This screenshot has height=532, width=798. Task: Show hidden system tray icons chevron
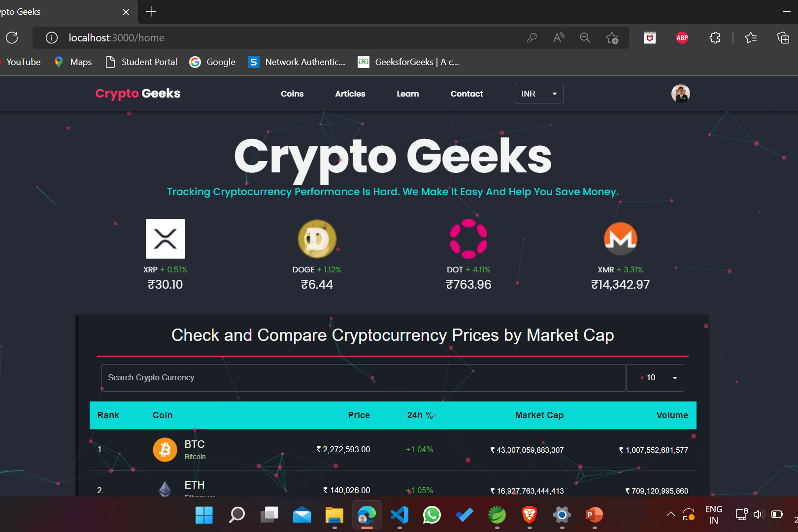671,515
